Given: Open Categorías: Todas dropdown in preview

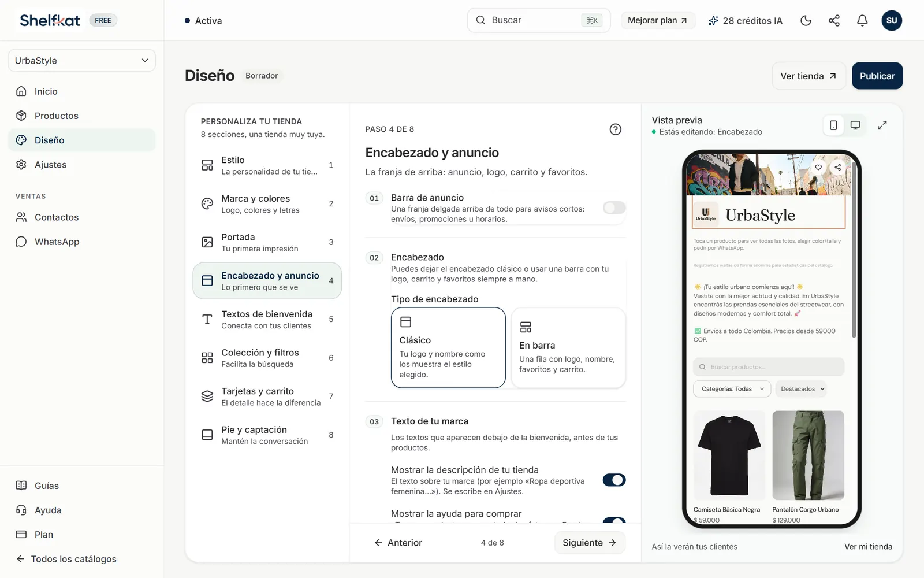Looking at the screenshot, I should (x=732, y=389).
